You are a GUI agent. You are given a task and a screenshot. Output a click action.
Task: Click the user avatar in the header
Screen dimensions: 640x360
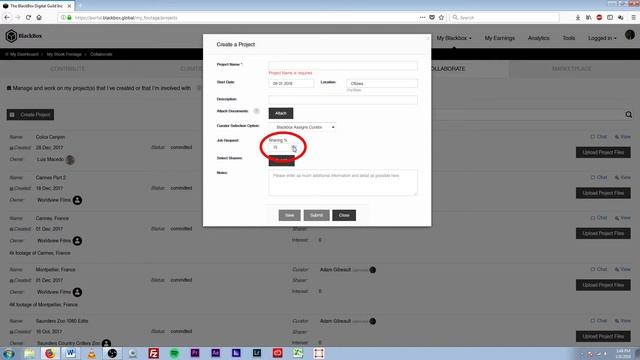click(630, 35)
